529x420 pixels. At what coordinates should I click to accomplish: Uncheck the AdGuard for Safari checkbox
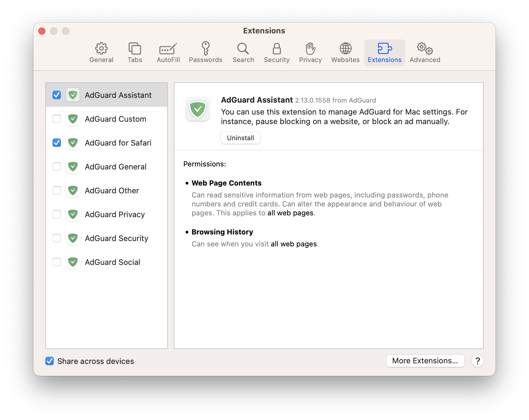tap(57, 143)
